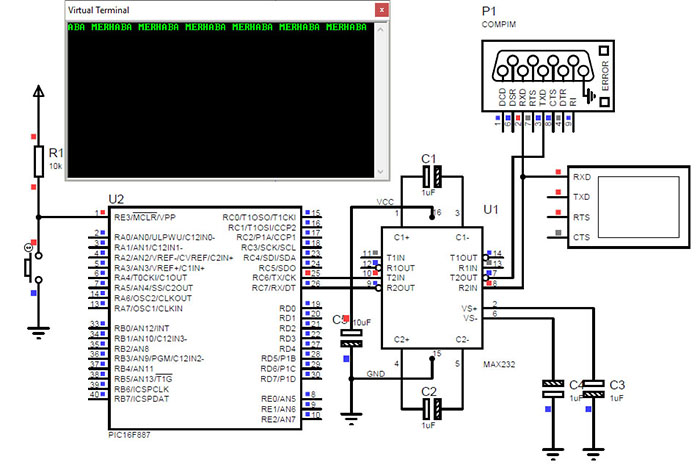The height and width of the screenshot is (473, 700).
Task: Select capacitor C1 above the MAX232
Action: tap(431, 183)
